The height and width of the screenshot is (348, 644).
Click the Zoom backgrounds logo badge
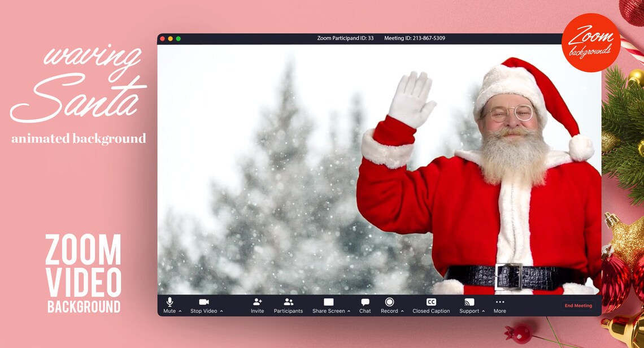point(591,42)
